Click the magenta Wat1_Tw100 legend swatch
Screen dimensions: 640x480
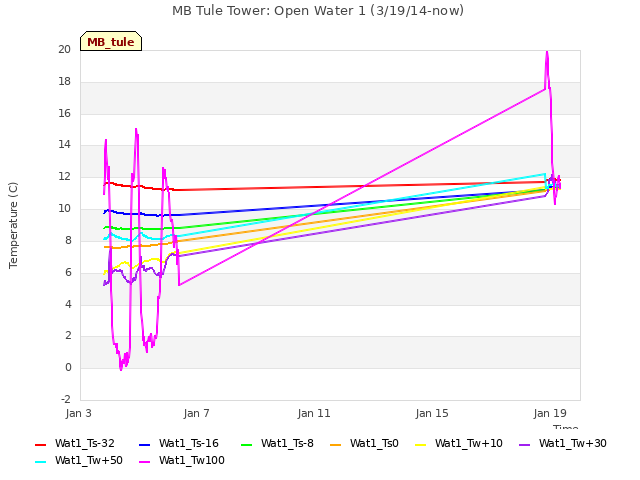[x=144, y=462]
